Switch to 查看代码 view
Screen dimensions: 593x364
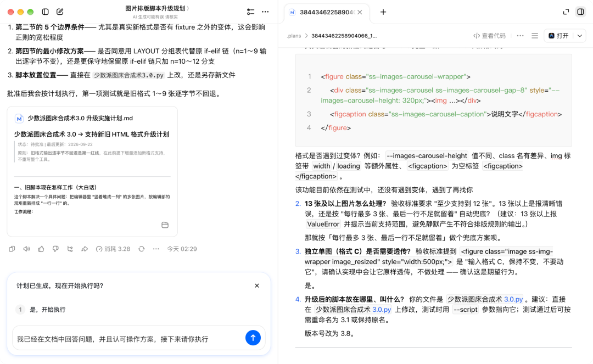click(x=489, y=36)
